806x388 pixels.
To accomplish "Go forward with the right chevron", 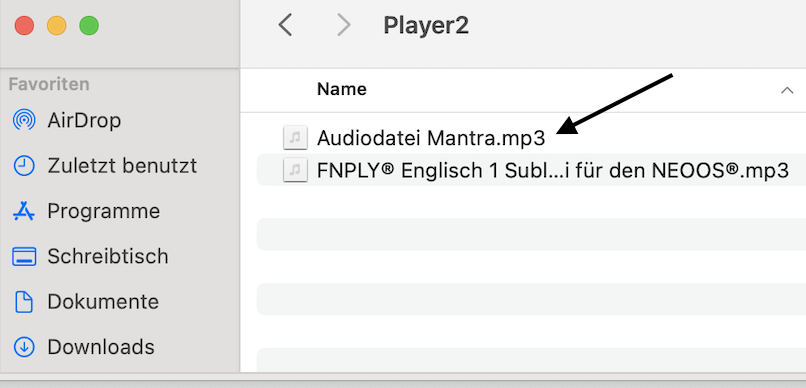I will click(343, 25).
